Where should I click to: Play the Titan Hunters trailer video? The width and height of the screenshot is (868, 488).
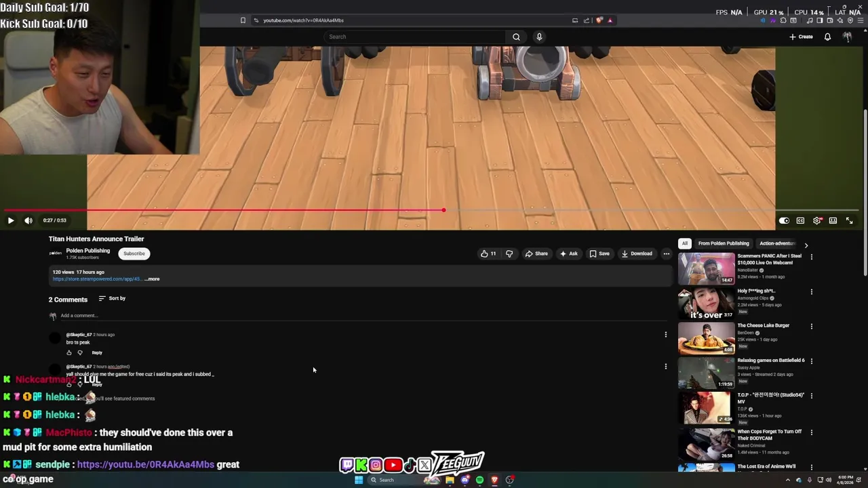coord(11,220)
